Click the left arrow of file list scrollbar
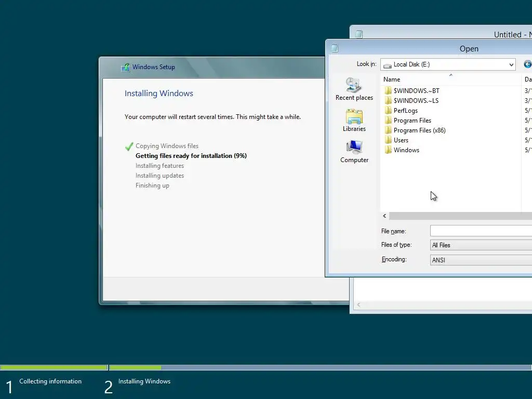Screen dimensions: 532x399 (x=384, y=216)
